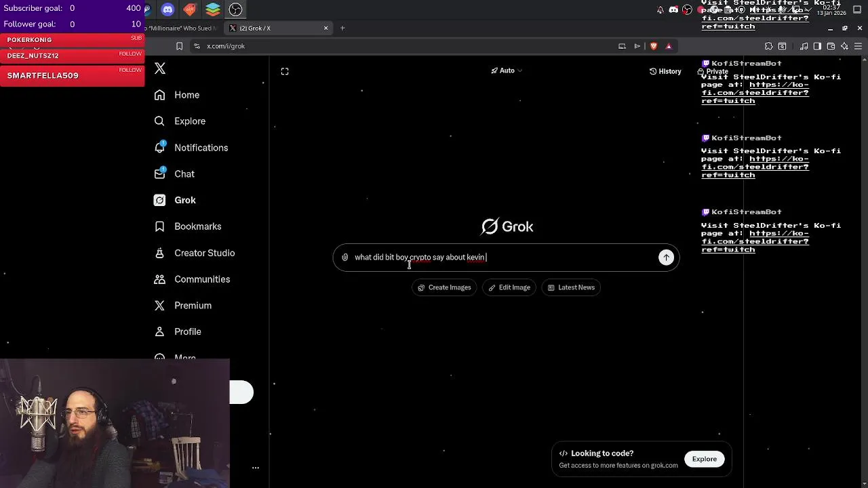Open the Auto model dropdown
Screen dimensions: 868x488
[507, 70]
